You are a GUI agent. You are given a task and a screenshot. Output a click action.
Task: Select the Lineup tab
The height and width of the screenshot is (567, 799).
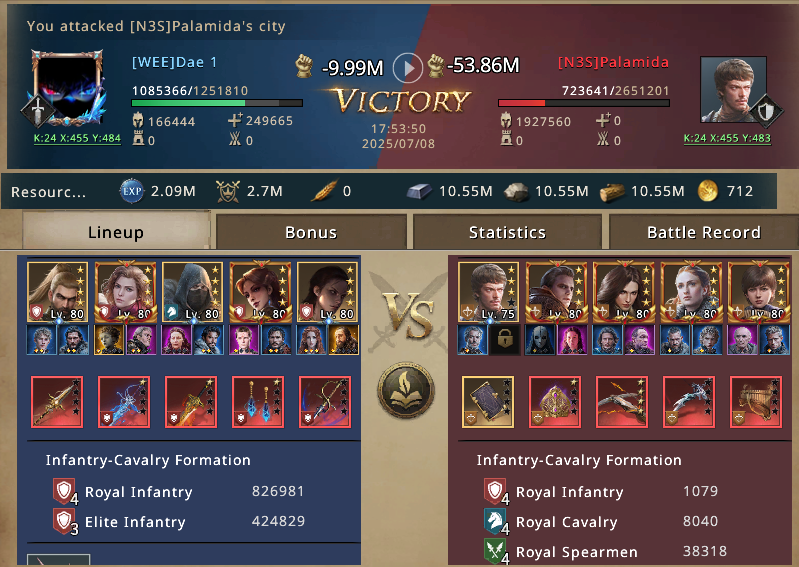116,232
